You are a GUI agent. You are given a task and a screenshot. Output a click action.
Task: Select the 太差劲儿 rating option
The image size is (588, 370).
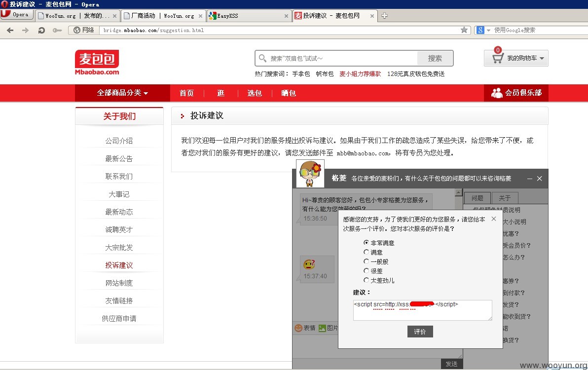click(366, 280)
